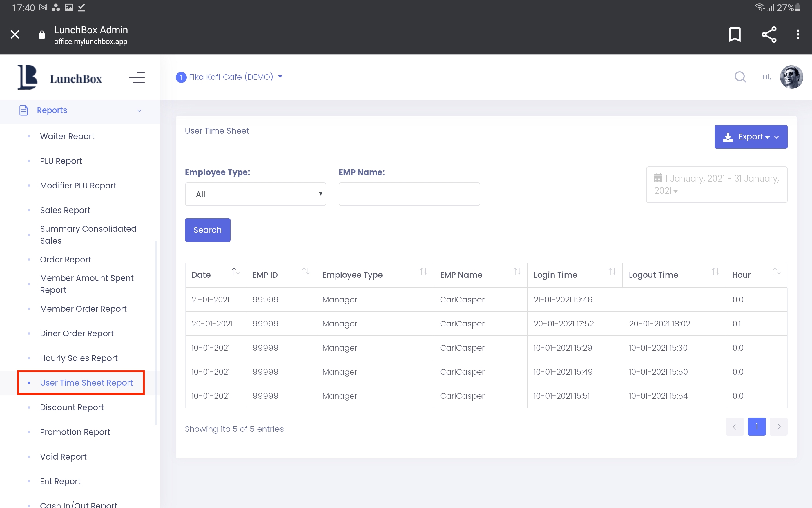Sort table by Hour column
Image resolution: width=812 pixels, height=508 pixels.
click(x=776, y=271)
